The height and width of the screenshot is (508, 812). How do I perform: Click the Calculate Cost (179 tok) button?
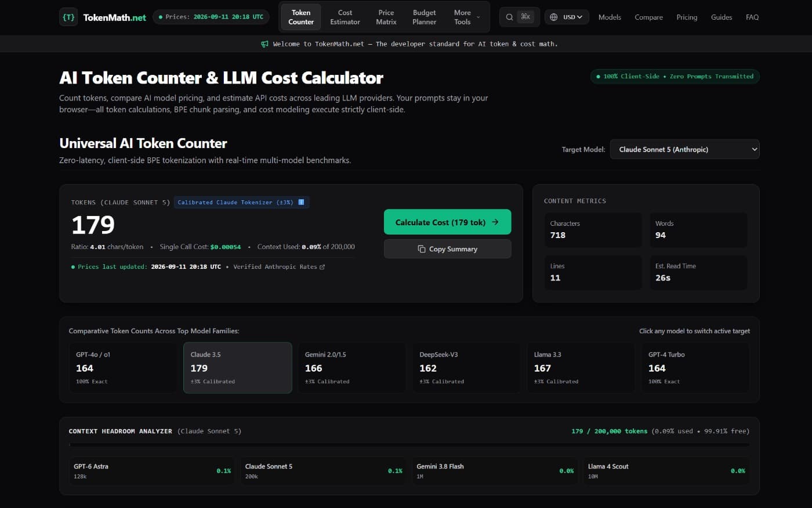[x=447, y=222]
